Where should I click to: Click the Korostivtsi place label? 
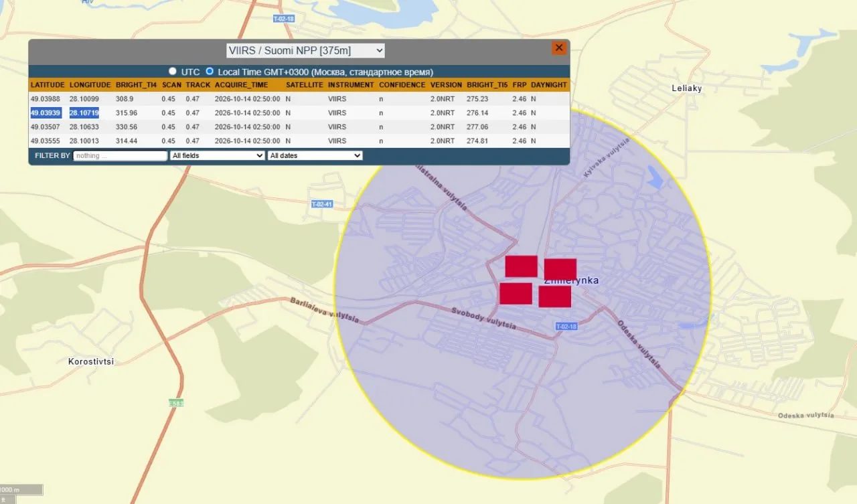click(x=91, y=361)
